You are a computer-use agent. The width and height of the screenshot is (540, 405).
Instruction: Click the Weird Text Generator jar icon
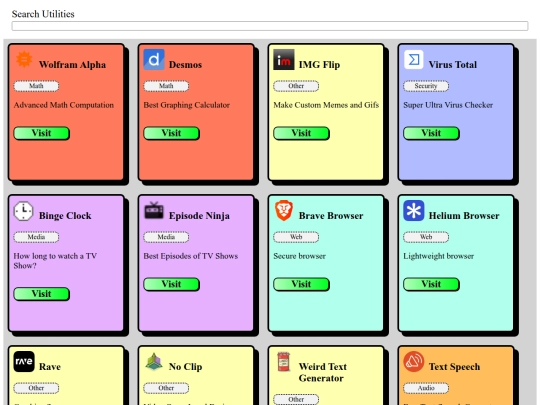tap(283, 361)
